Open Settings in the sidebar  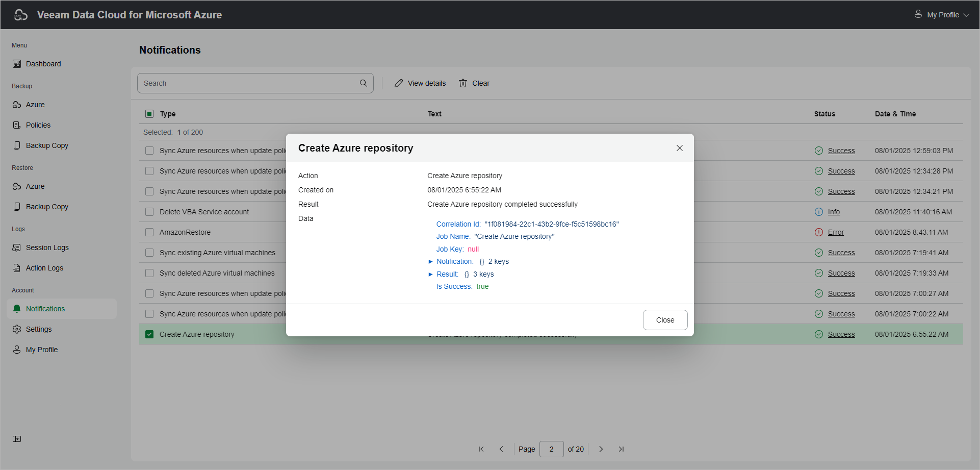tap(39, 329)
